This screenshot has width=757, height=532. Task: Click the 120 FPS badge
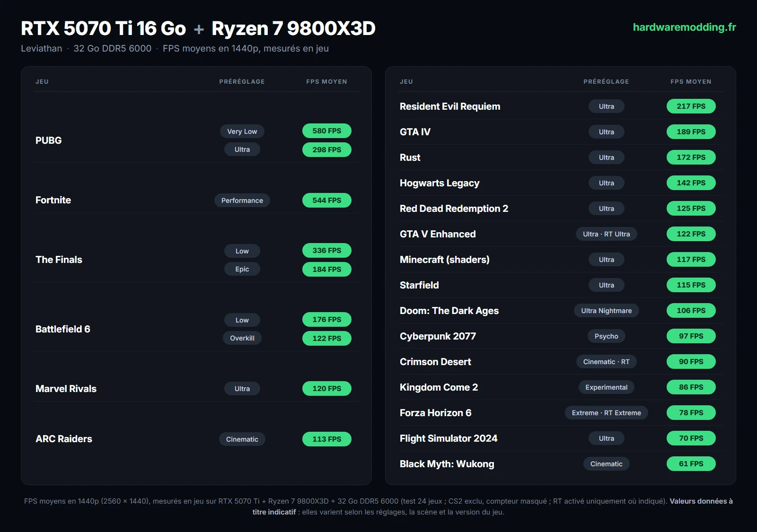point(326,389)
